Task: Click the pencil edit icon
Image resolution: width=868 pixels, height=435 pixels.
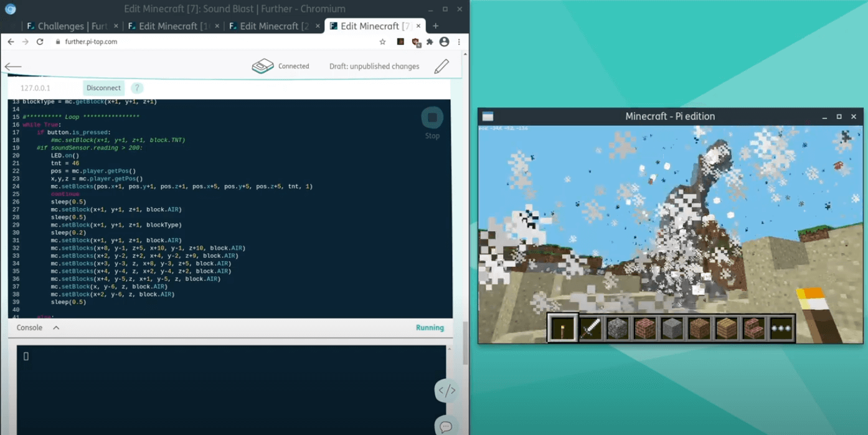Action: tap(441, 66)
